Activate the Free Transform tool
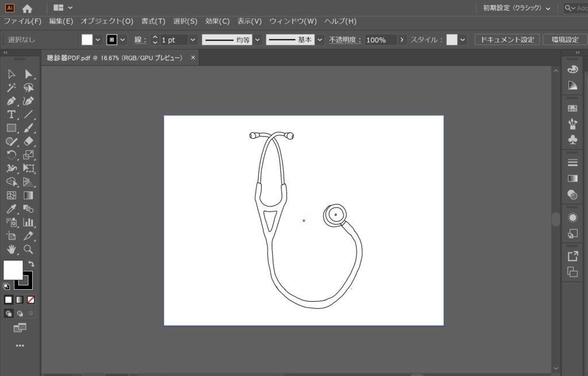 pos(29,168)
